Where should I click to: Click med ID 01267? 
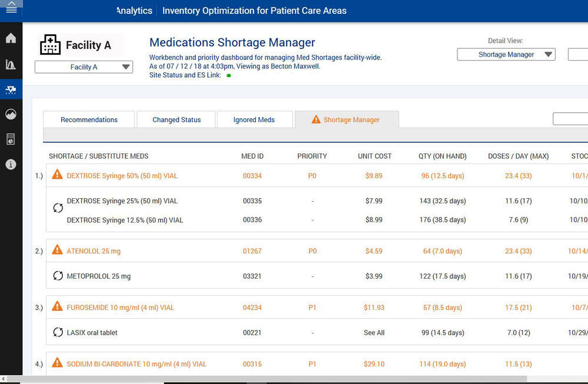tap(252, 251)
